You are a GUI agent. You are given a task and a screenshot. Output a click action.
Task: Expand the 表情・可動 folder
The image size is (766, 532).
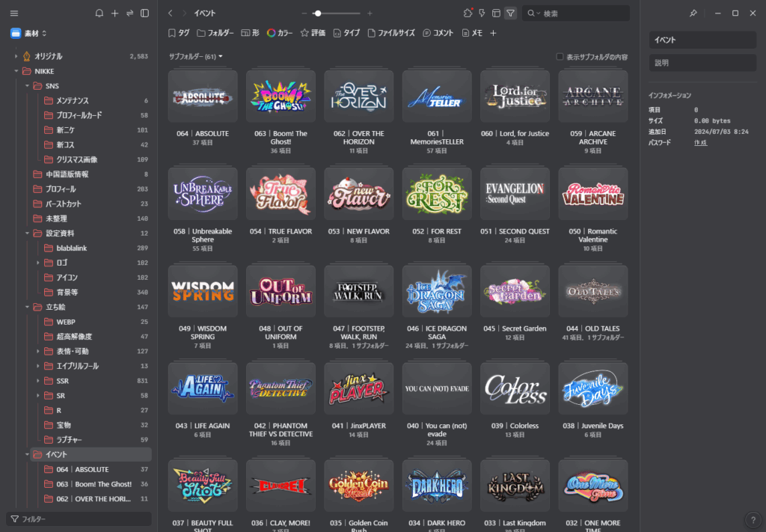click(x=37, y=351)
